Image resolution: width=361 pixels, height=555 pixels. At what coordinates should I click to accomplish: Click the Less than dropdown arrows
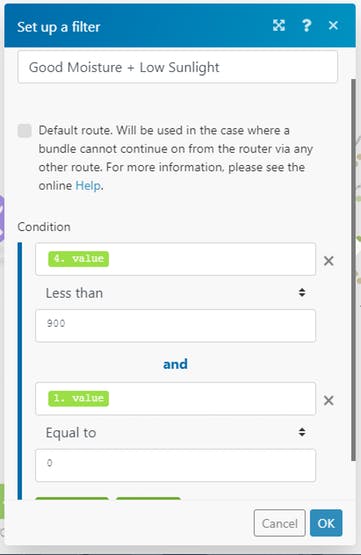pyautogui.click(x=302, y=292)
